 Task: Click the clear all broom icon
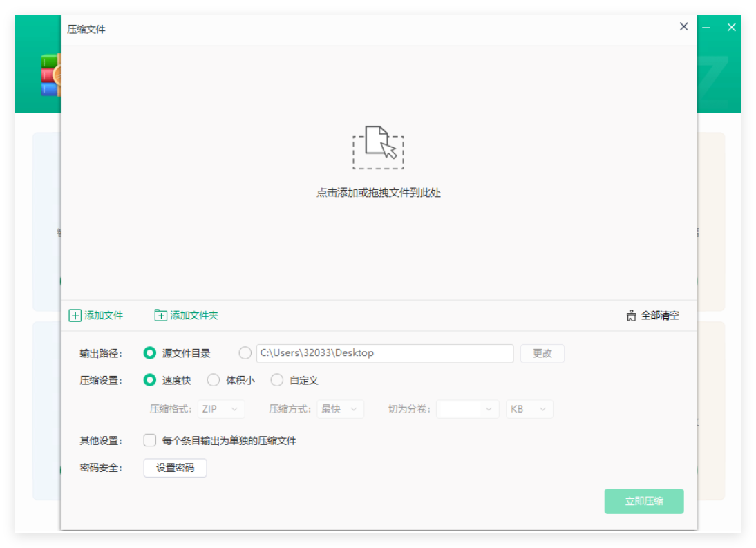tap(631, 316)
